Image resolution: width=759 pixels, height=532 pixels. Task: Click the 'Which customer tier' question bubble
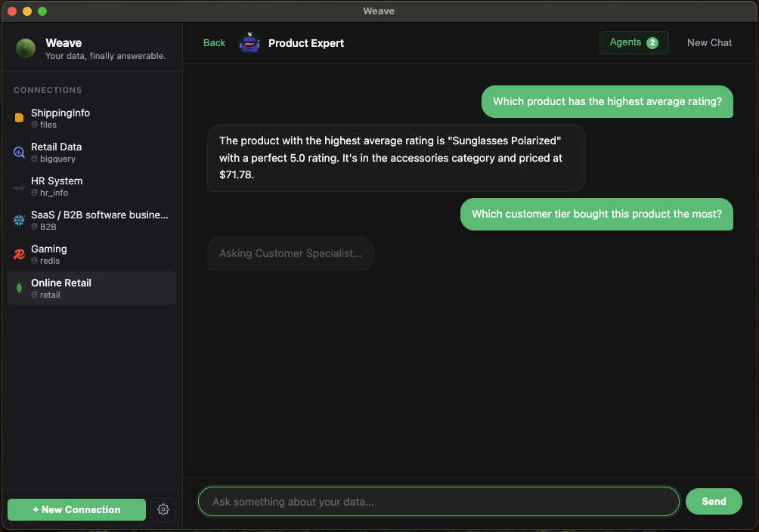596,214
